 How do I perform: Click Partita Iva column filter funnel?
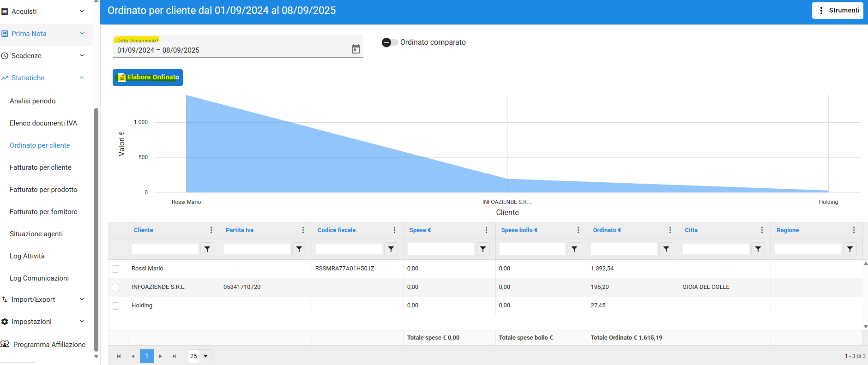[x=299, y=249]
